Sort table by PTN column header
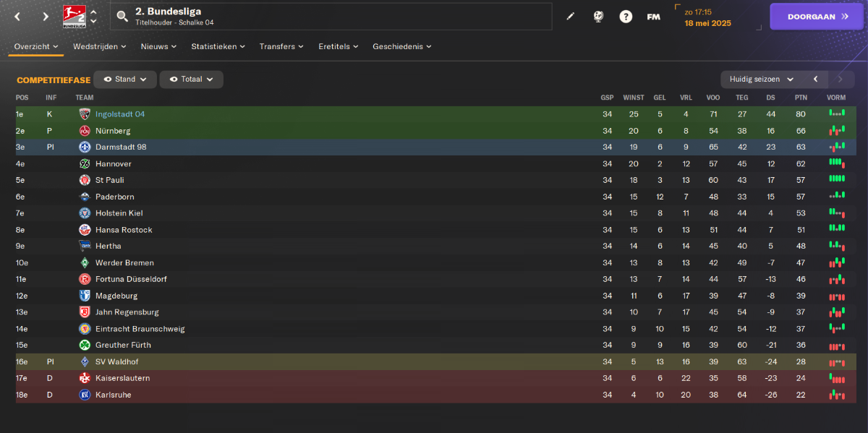Screen dimensions: 868x433 point(801,98)
